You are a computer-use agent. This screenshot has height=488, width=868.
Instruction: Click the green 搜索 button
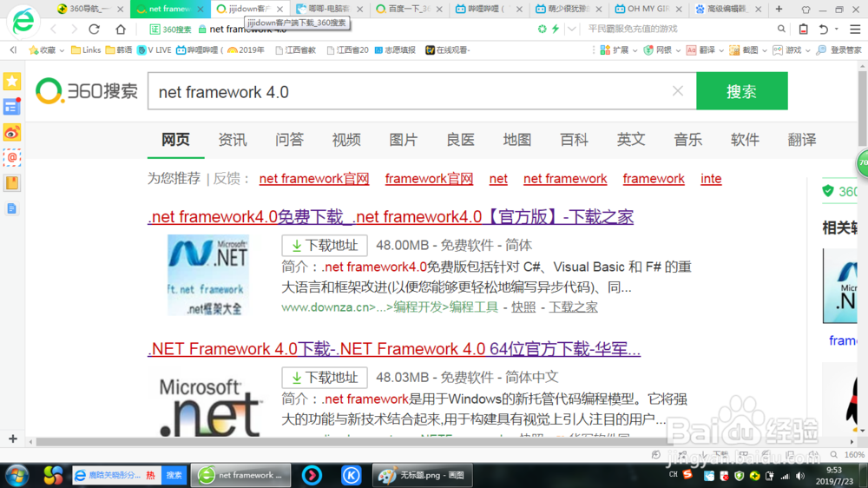(742, 91)
